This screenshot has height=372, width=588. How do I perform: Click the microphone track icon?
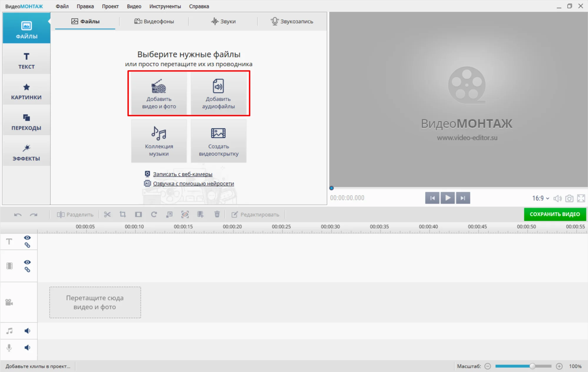point(9,348)
